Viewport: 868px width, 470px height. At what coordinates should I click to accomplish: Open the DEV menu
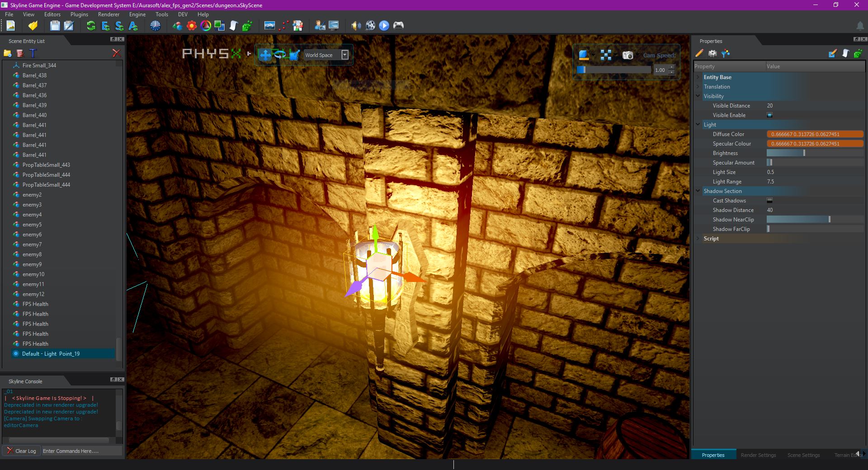tap(183, 14)
